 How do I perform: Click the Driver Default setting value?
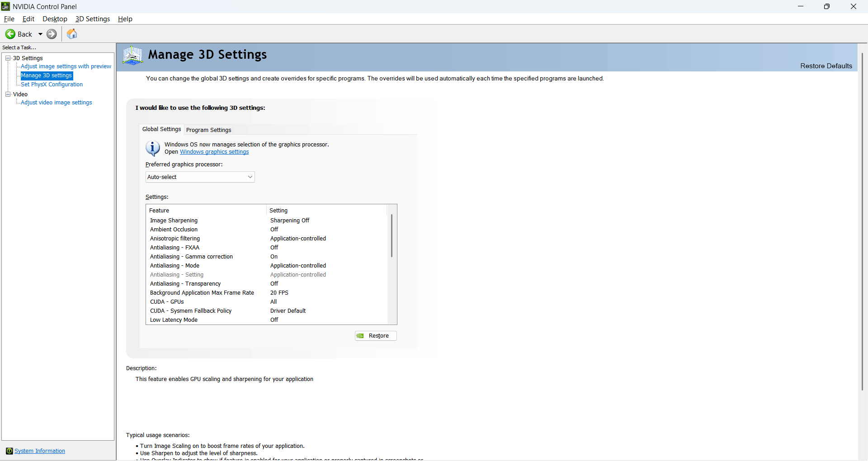click(288, 311)
